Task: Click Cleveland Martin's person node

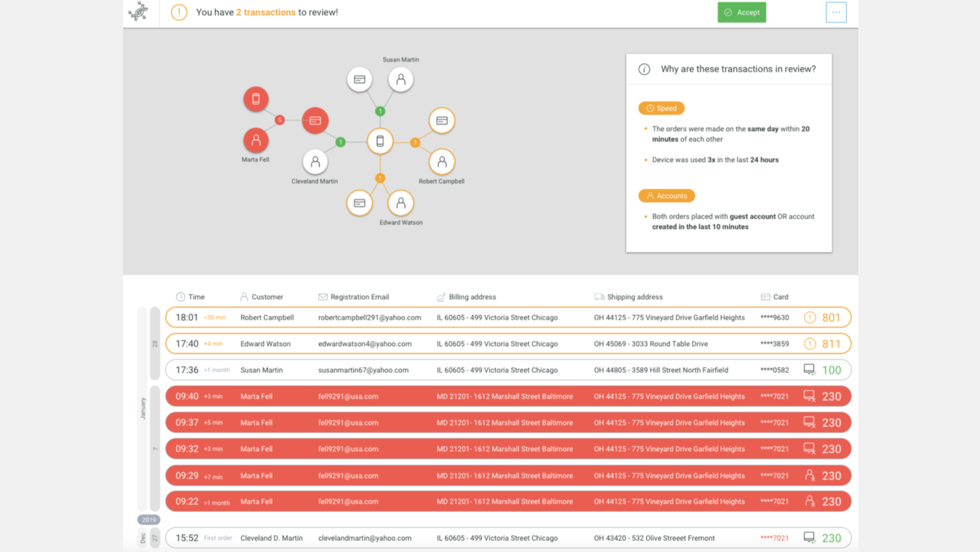Action: click(x=315, y=162)
